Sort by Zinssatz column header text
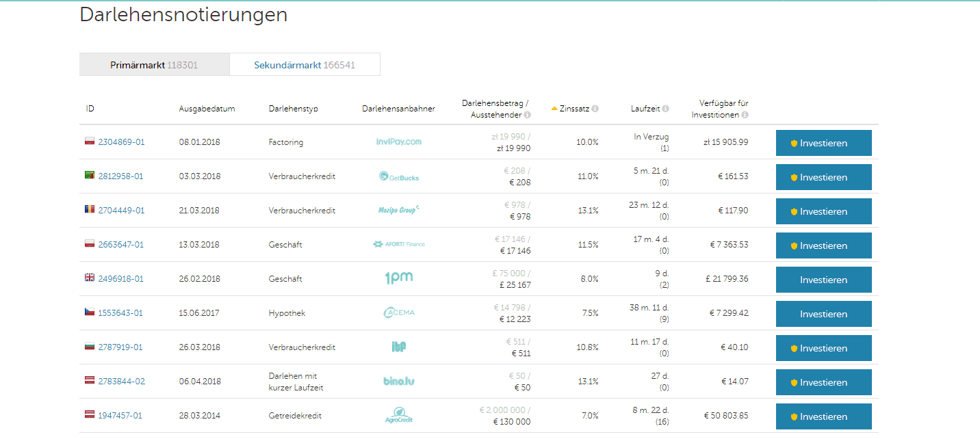Image resolution: width=980 pixels, height=439 pixels. pos(574,109)
